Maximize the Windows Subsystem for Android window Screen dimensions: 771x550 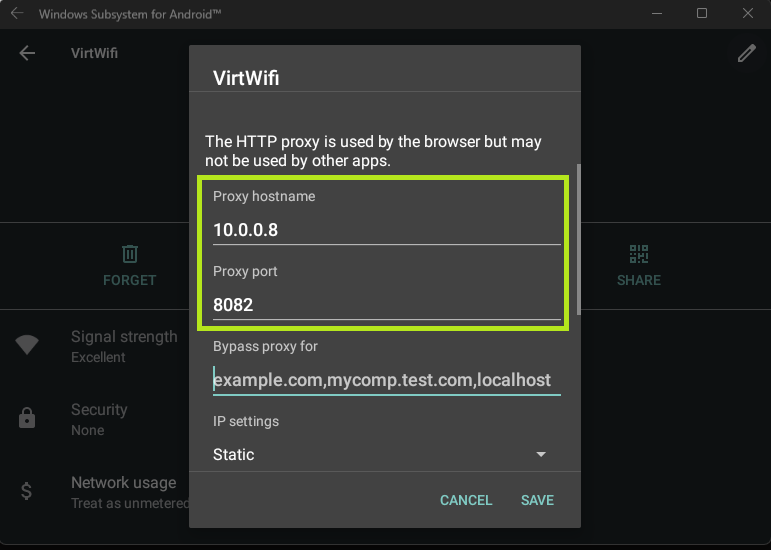point(702,14)
